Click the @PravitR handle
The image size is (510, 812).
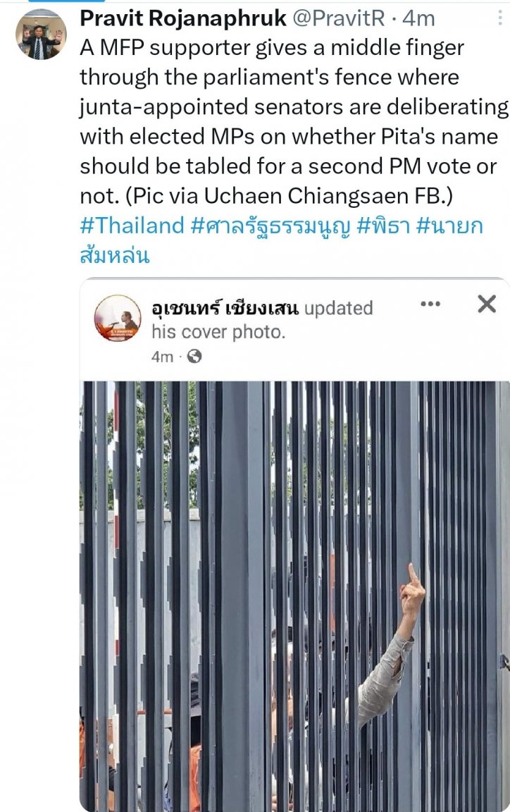coord(339,18)
